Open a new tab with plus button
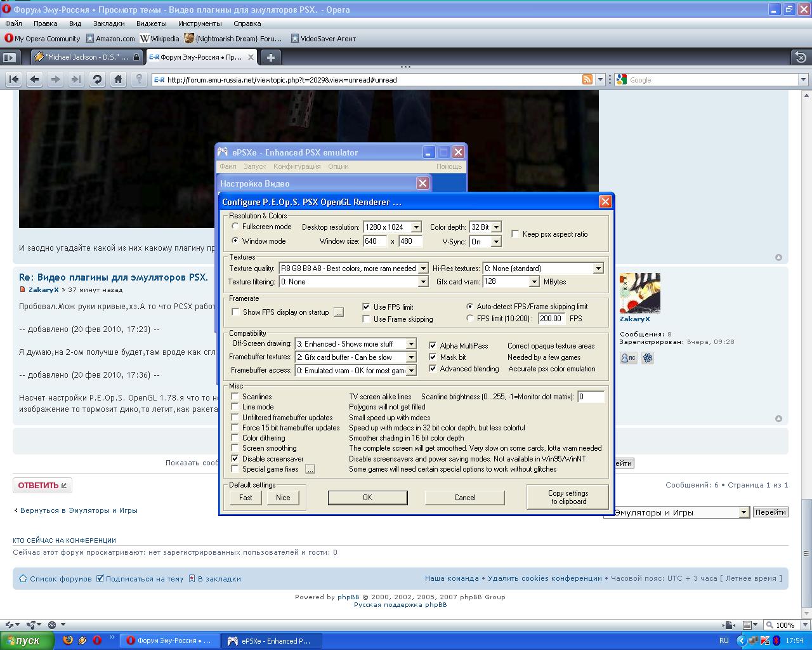The image size is (812, 650). (x=271, y=57)
